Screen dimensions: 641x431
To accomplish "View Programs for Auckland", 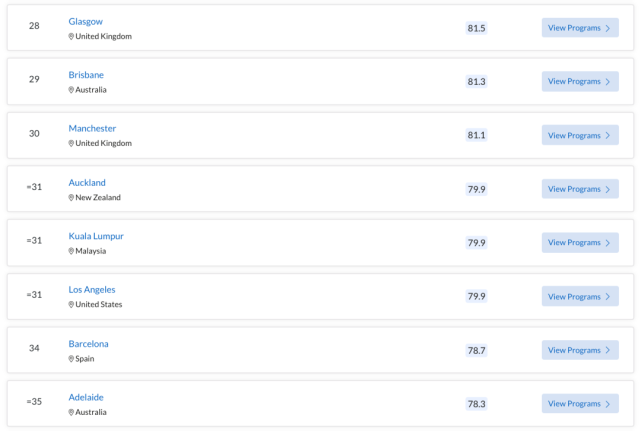I will click(x=580, y=189).
